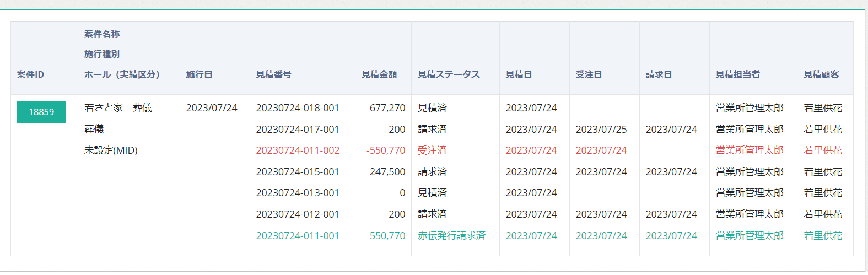The height and width of the screenshot is (275, 868).
Task: Click the 見積ステータス column header
Action: pyautogui.click(x=449, y=74)
